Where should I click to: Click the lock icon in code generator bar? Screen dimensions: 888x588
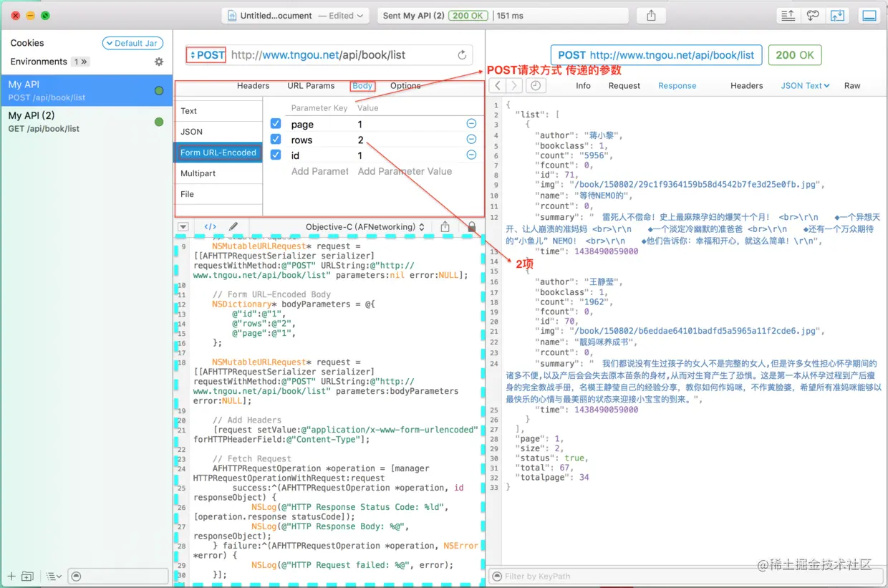pos(471,226)
